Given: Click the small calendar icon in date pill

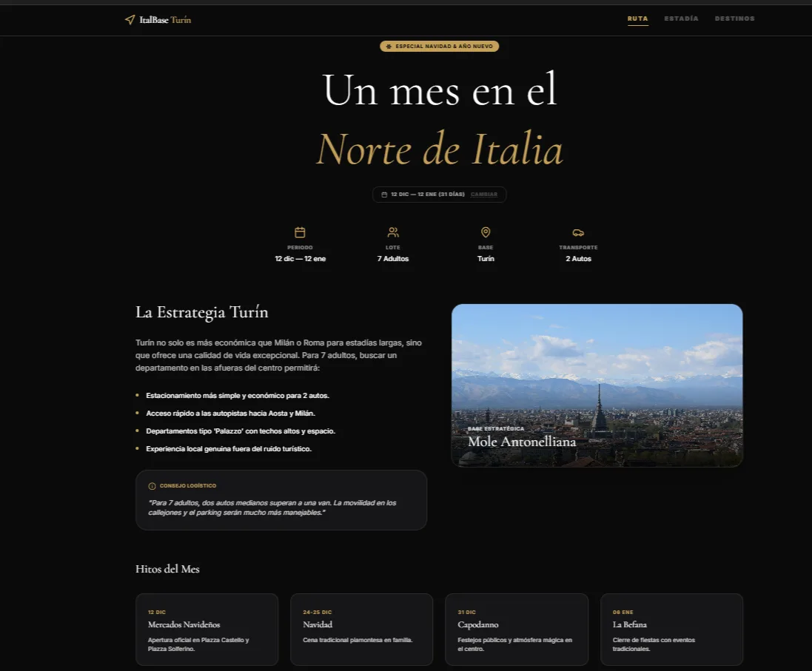Looking at the screenshot, I should click(384, 195).
